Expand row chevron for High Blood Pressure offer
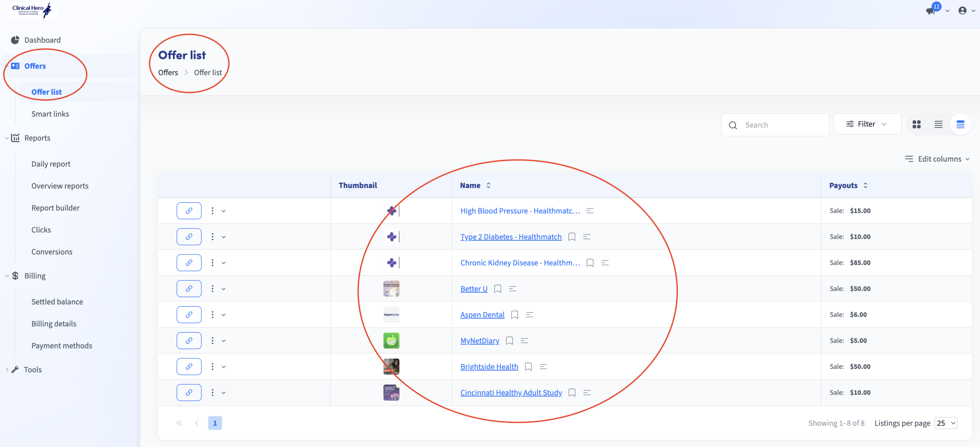This screenshot has width=980, height=447. coord(224,211)
